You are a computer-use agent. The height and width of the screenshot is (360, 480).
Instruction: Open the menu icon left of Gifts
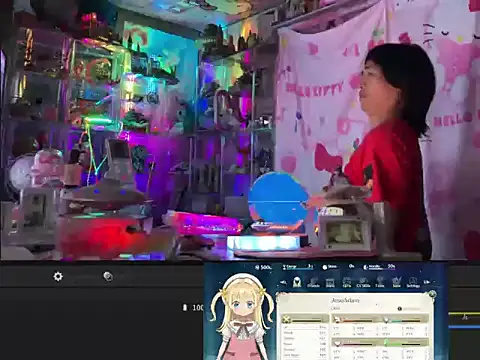(x=330, y=282)
